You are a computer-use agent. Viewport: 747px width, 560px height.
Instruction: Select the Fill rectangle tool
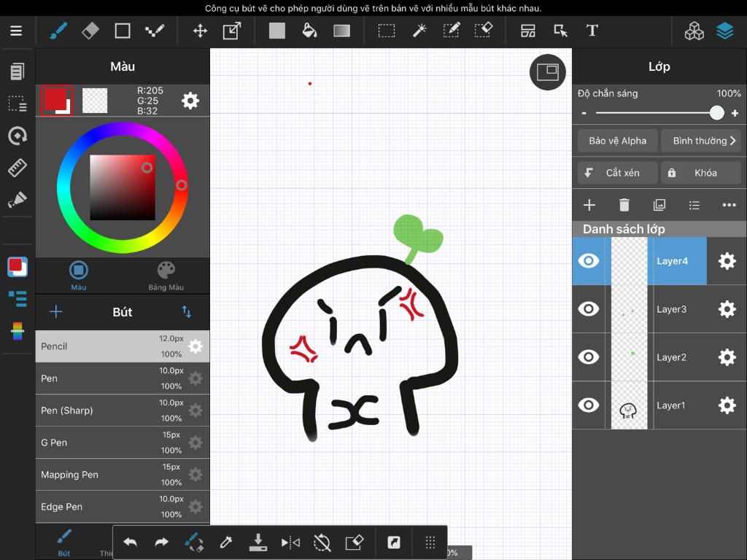(x=276, y=31)
